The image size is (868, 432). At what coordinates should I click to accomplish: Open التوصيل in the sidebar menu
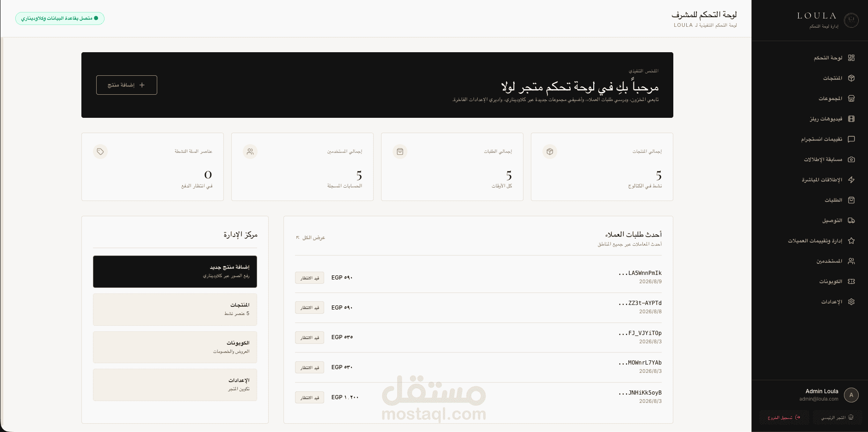point(810,220)
